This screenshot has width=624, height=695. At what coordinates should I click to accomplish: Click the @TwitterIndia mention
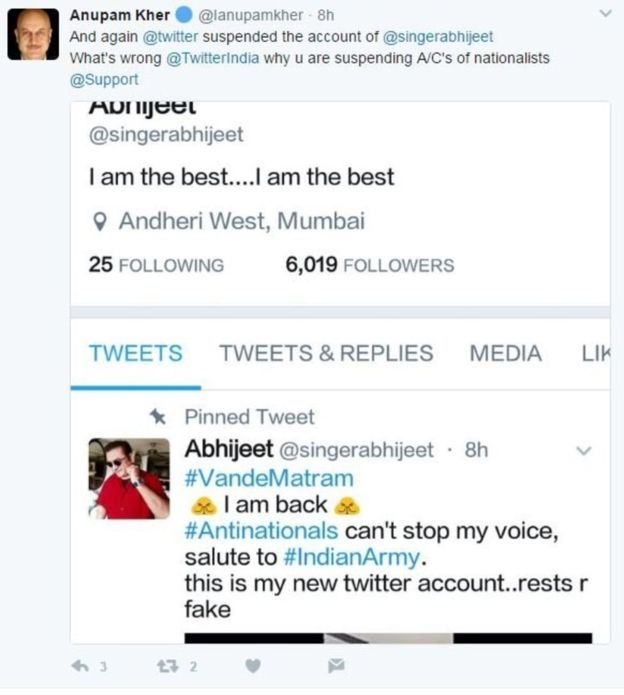(208, 58)
